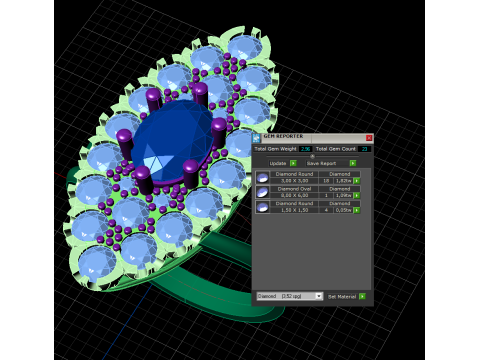This screenshot has height=360, width=480.
Task: Click the Save Report button
Action: tap(321, 163)
